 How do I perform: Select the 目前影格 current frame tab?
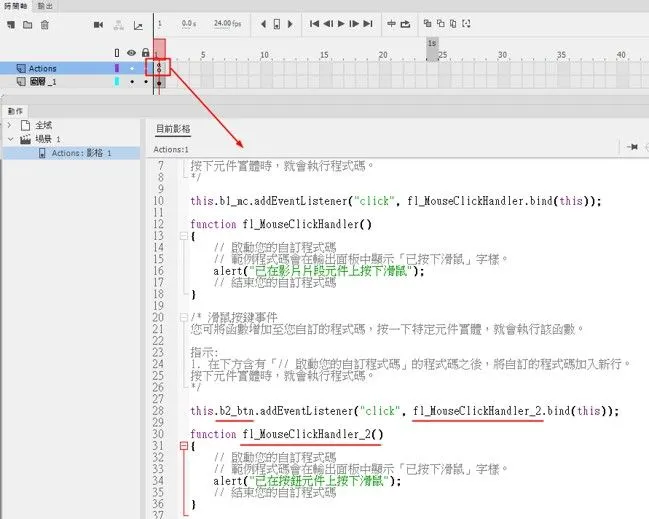point(173,129)
